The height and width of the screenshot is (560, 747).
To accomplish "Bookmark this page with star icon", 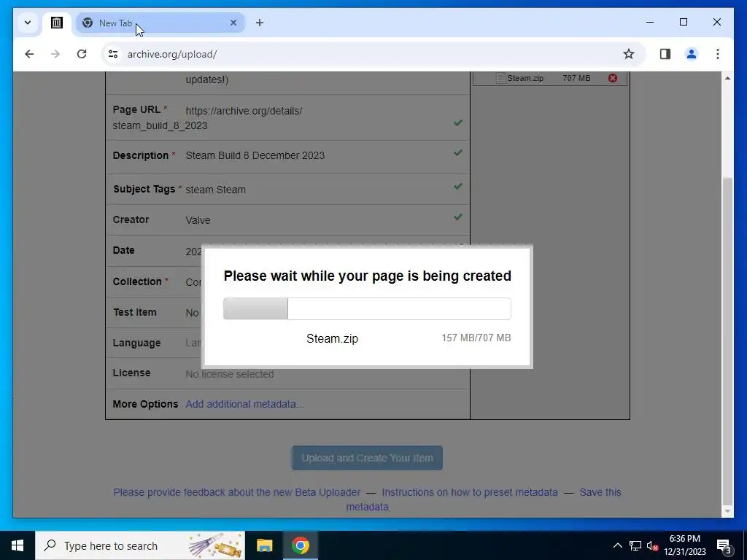I will tap(629, 54).
